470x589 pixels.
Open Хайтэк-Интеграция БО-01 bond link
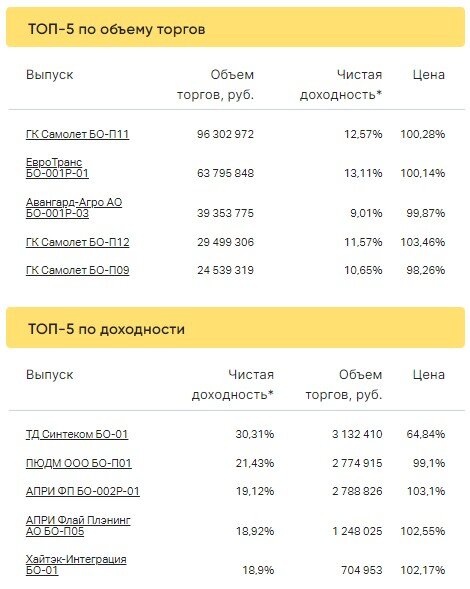[x=76, y=565]
